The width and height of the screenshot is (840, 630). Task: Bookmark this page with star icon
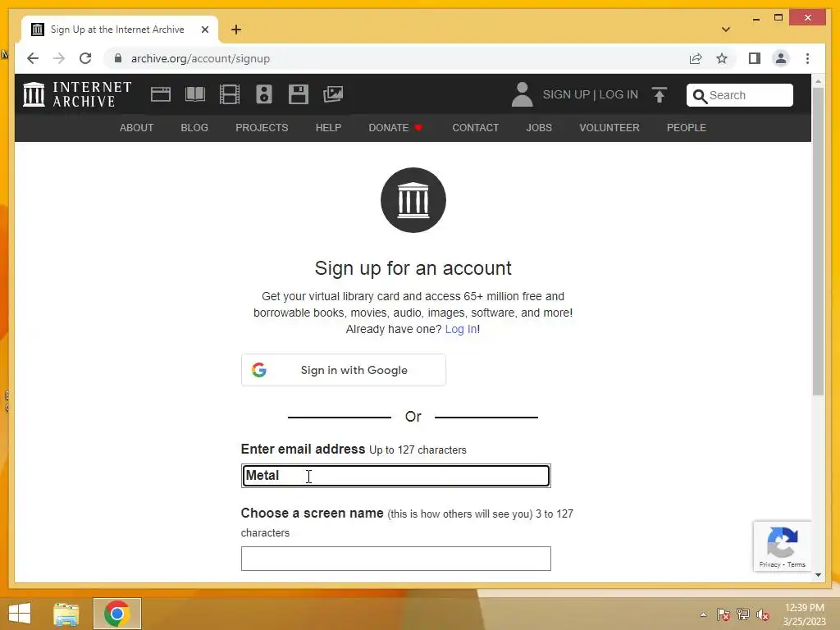click(x=722, y=58)
